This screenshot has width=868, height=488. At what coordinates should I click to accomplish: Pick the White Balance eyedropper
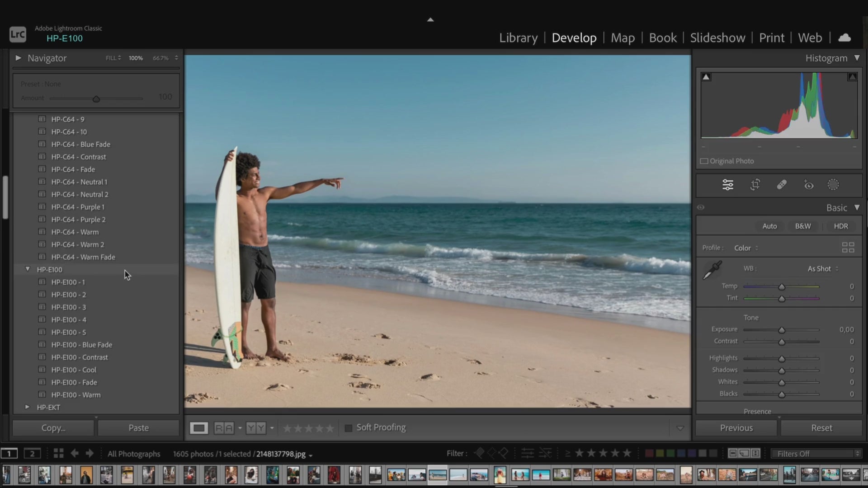712,270
